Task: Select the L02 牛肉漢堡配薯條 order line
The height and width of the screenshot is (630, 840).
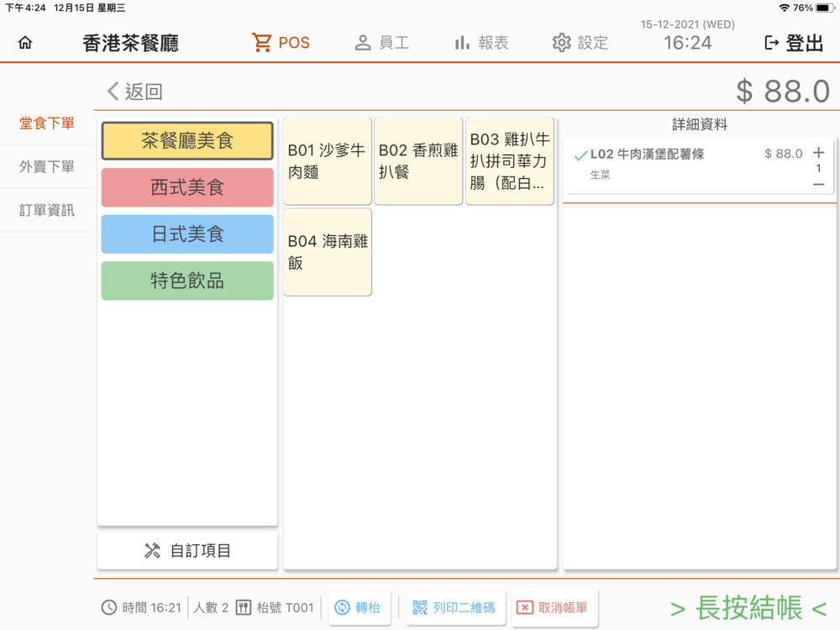Action: [x=699, y=165]
